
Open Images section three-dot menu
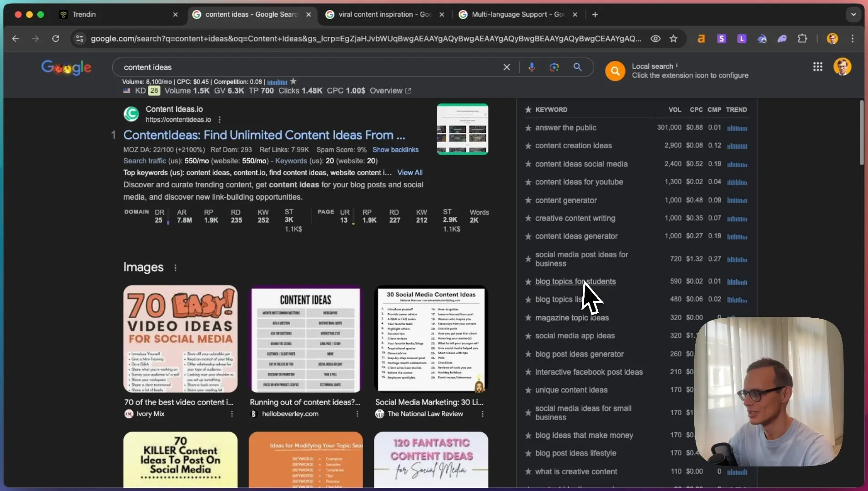175,268
